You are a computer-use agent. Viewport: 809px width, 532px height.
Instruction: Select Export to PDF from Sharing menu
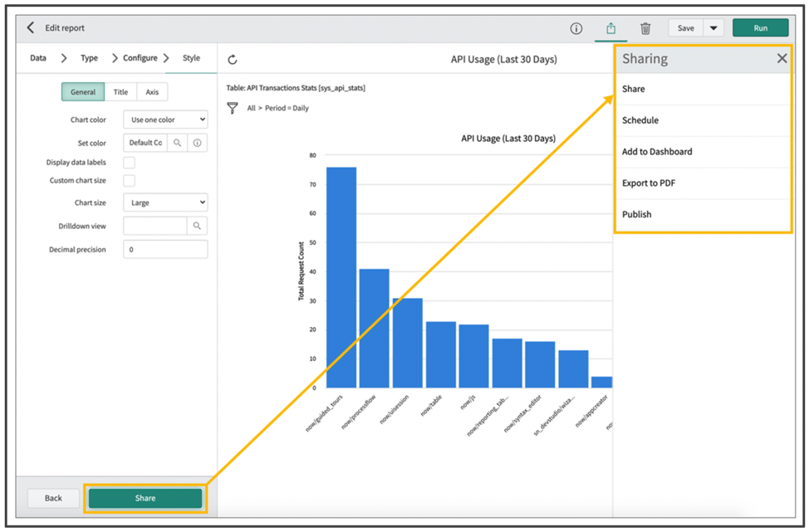650,183
